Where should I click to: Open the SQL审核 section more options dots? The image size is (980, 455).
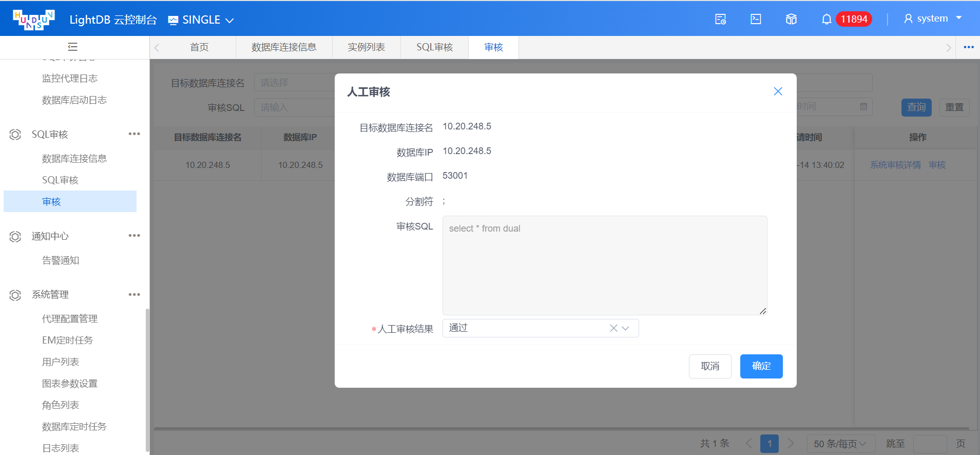pyautogui.click(x=134, y=134)
